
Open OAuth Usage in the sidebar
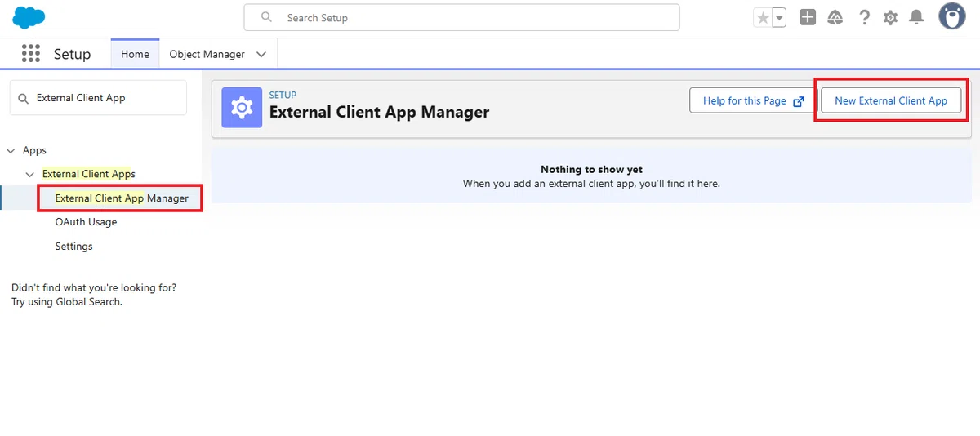click(86, 222)
